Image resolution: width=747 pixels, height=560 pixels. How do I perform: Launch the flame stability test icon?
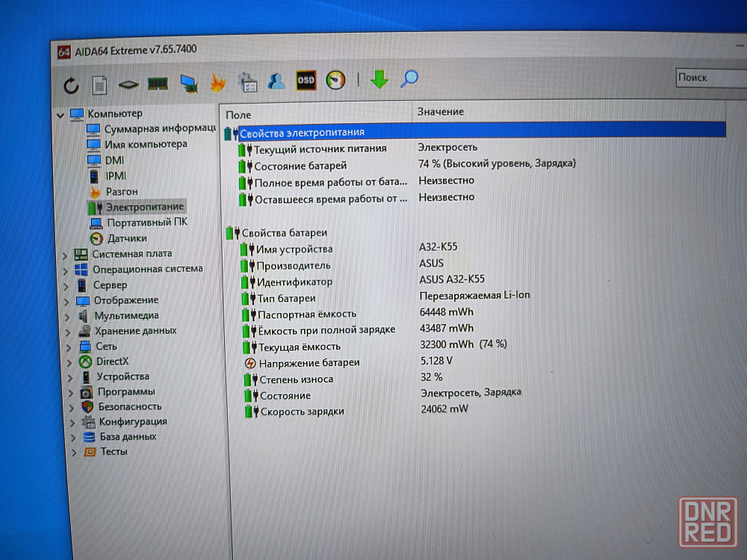[x=217, y=83]
